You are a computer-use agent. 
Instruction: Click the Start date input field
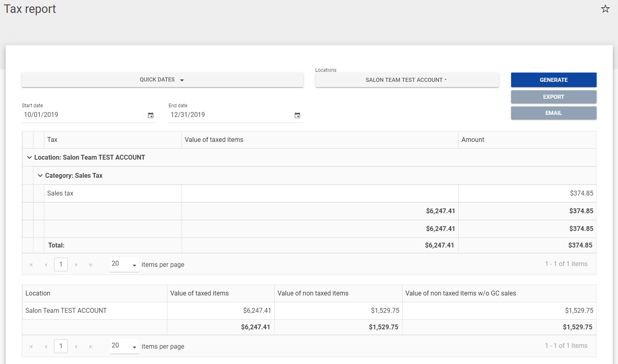tap(83, 115)
